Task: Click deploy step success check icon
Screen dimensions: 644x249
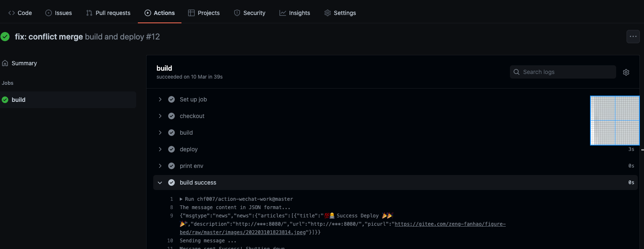Action: tap(171, 149)
